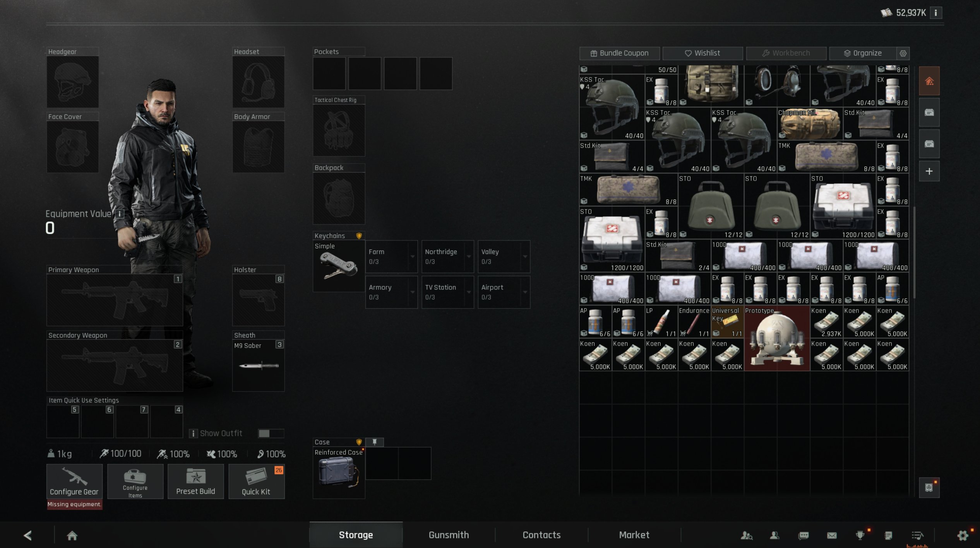The height and width of the screenshot is (548, 980).
Task: Open the Quick Kit button
Action: (x=256, y=481)
